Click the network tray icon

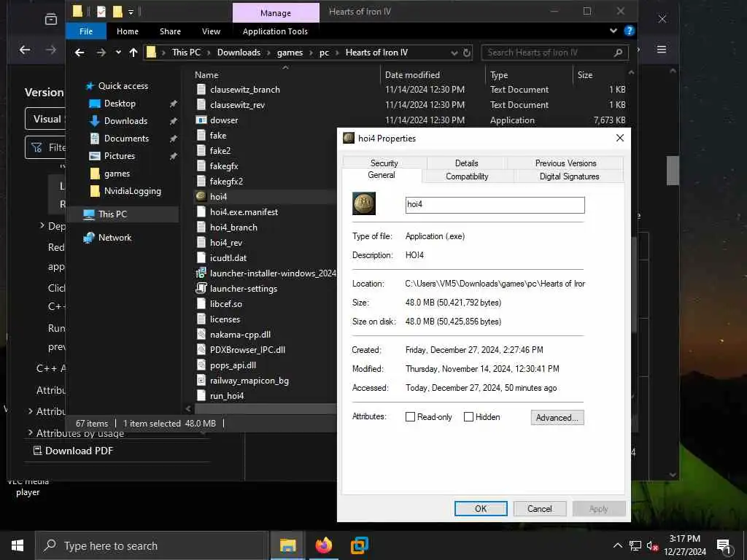point(635,545)
